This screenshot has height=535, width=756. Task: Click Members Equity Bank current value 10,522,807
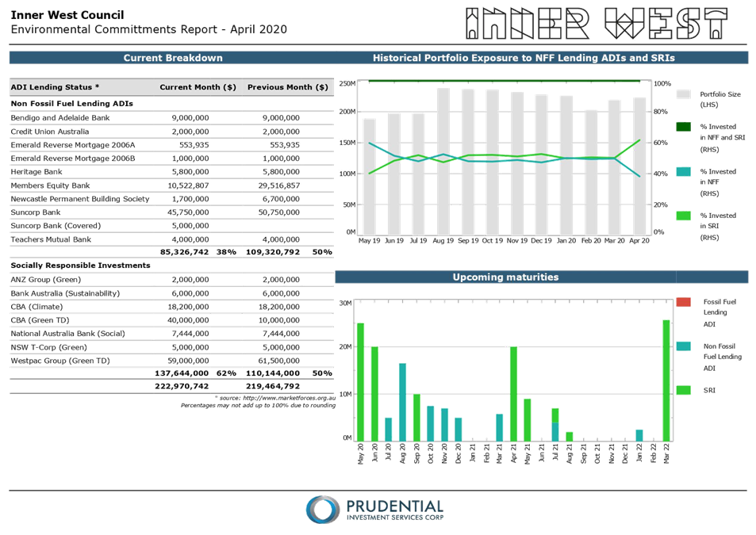189,185
